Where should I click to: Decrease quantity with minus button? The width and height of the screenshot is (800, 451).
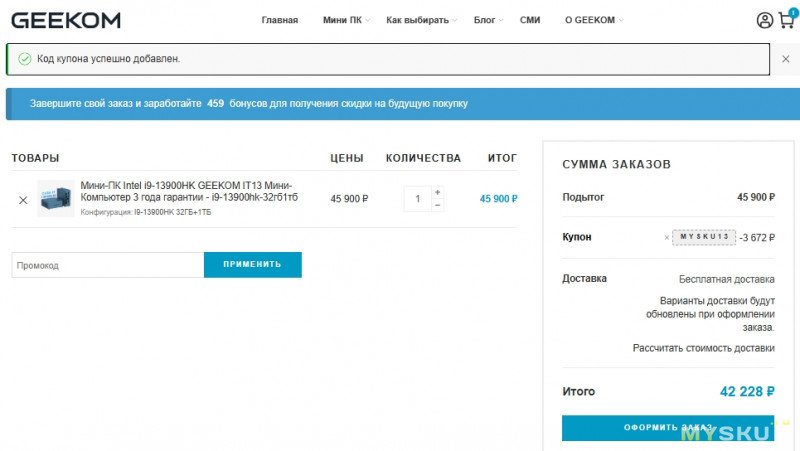[437, 205]
